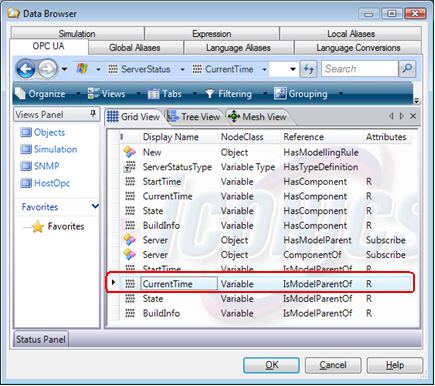435x386 pixels.
Task: Select the State HasComponent row
Action: (265, 211)
